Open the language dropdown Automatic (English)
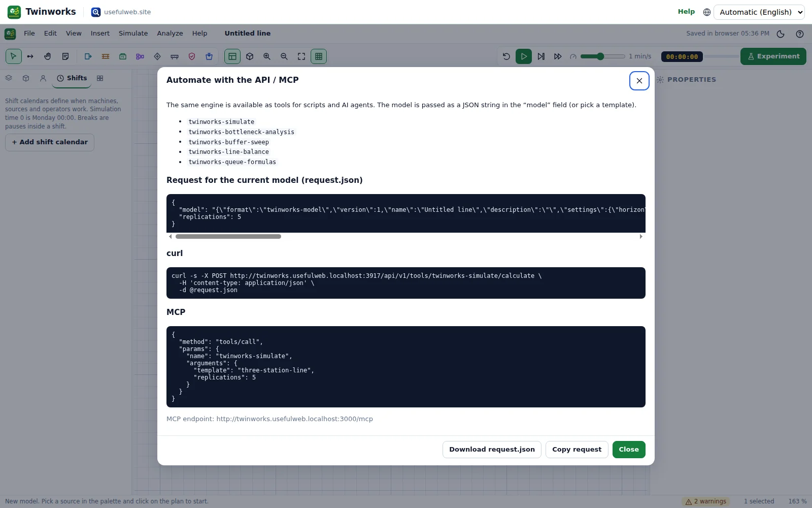The image size is (812, 508). click(x=759, y=12)
